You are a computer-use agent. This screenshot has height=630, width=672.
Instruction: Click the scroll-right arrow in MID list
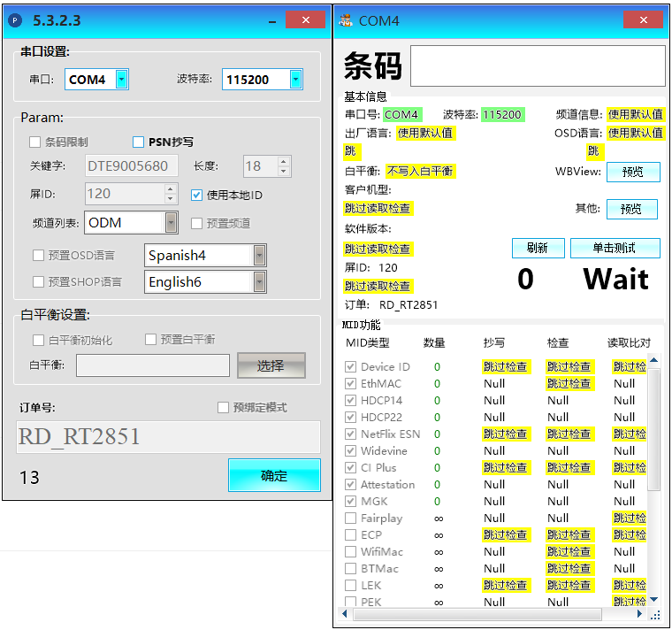pos(643,612)
